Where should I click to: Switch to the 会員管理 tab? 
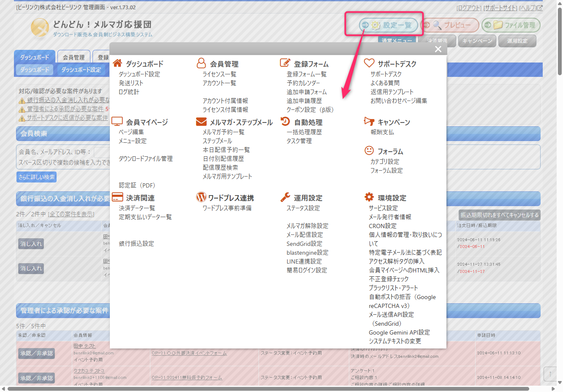[73, 57]
